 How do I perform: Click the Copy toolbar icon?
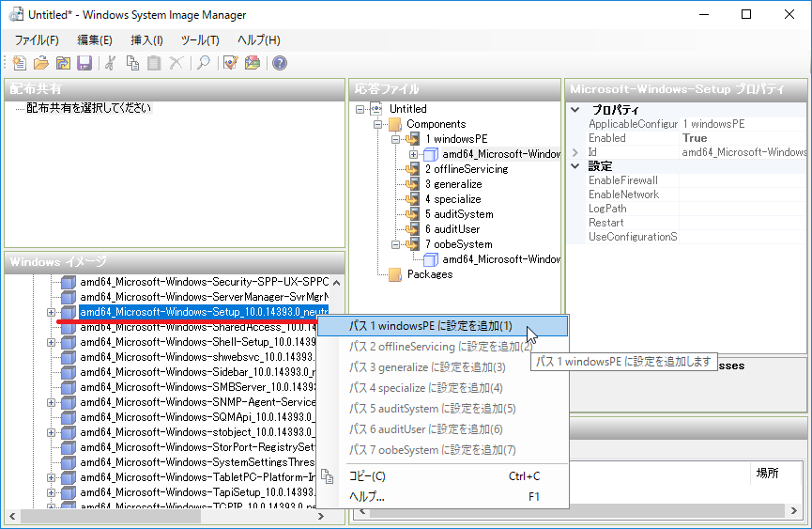132,63
